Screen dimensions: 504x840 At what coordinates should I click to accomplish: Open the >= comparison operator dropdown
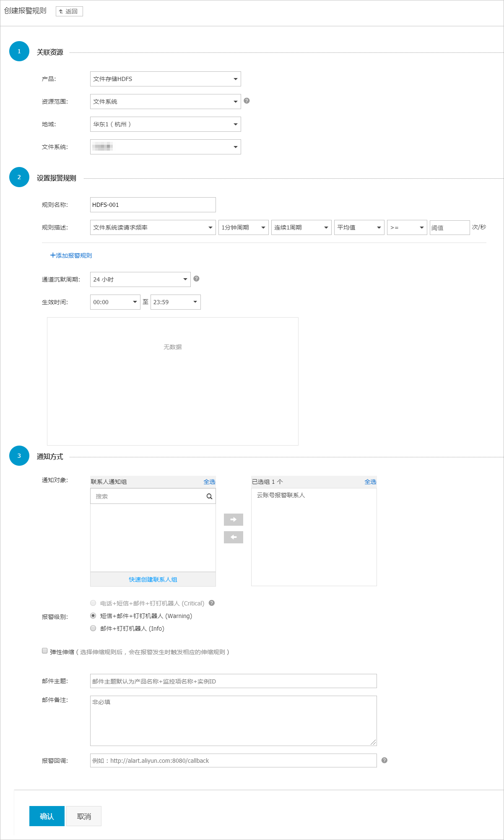click(407, 227)
